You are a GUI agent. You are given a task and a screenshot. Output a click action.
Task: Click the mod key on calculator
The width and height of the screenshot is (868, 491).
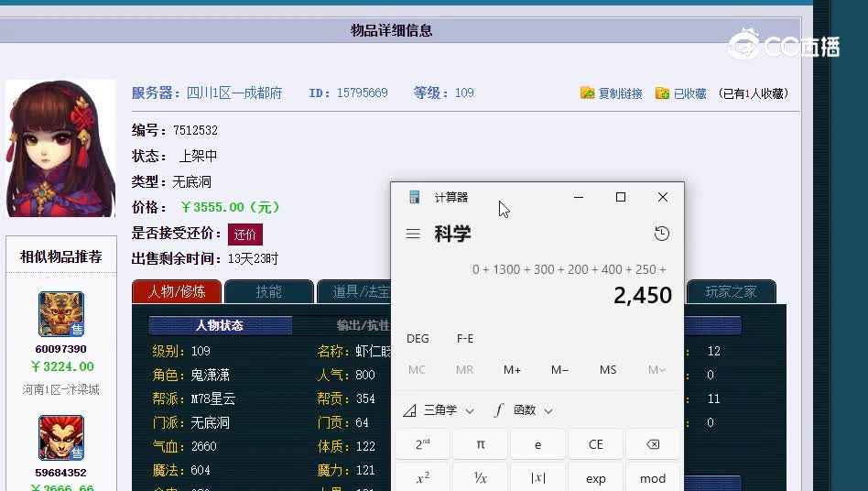tap(653, 477)
